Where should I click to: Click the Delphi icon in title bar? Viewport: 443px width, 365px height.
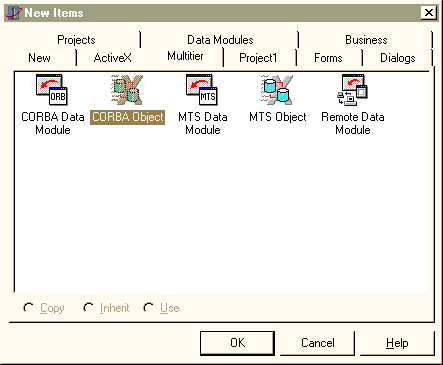14,13
